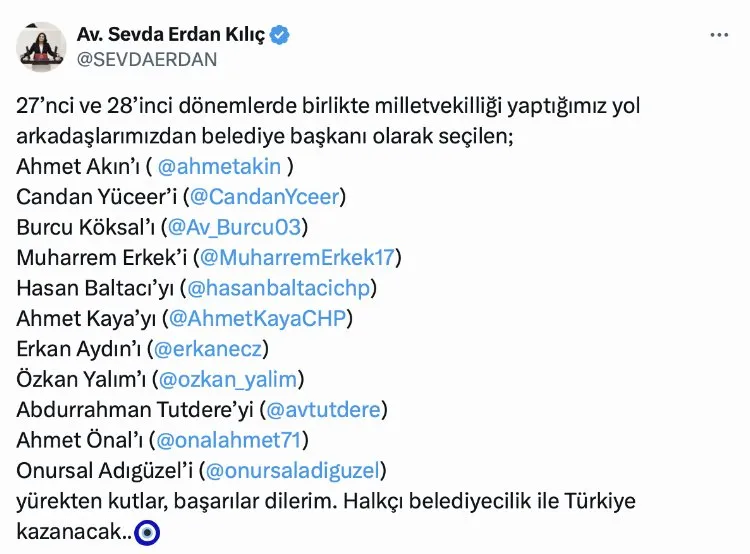
Task: Click the @SEVDAERDAN handle
Action: (146, 59)
